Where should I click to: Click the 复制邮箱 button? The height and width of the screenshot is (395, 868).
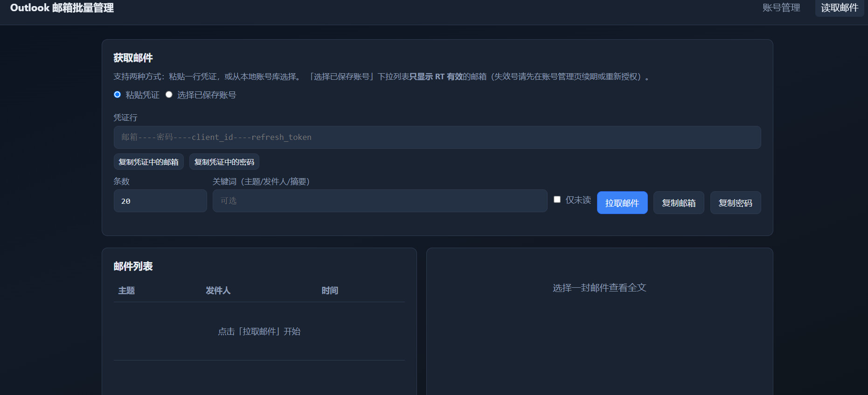(679, 203)
